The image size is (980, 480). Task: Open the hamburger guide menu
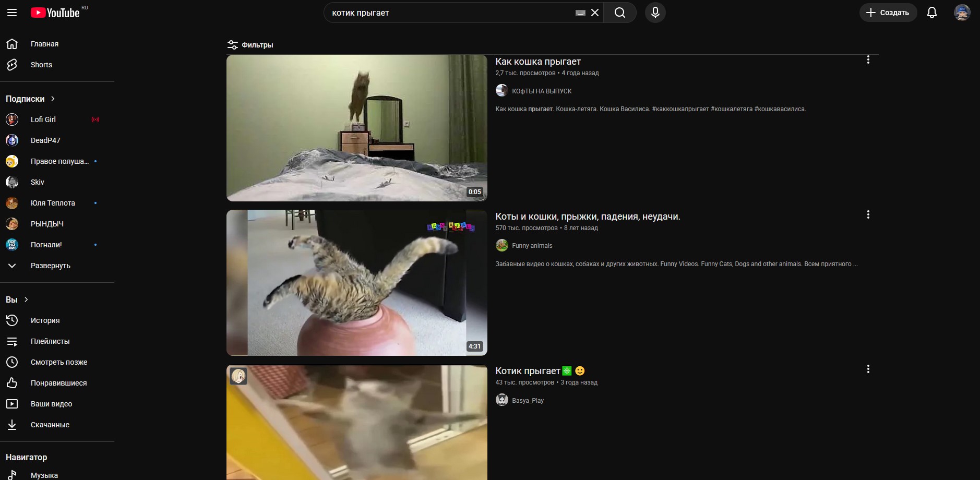[12, 13]
